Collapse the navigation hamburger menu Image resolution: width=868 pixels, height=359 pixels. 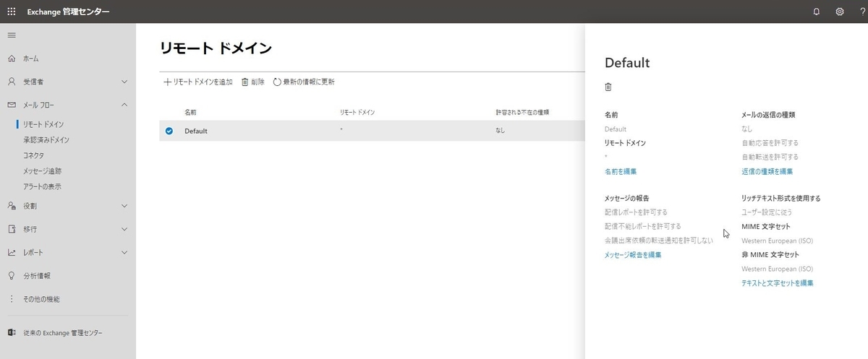[11, 35]
